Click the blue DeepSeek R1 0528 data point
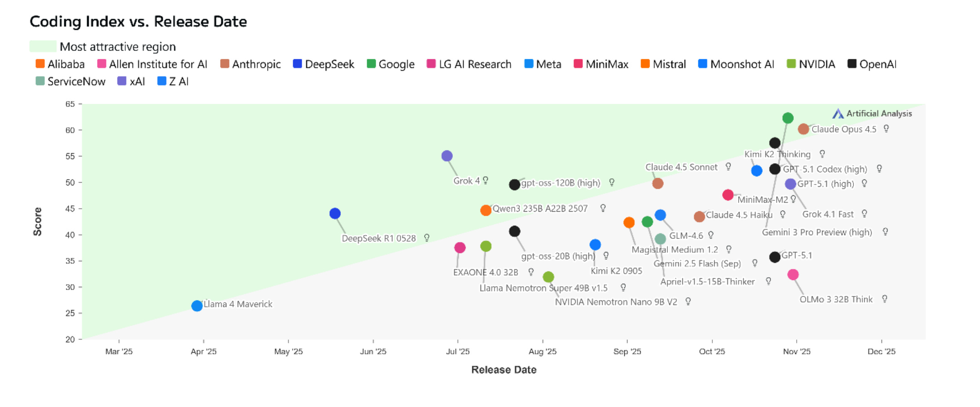Image resolution: width=980 pixels, height=407 pixels. [x=335, y=213]
